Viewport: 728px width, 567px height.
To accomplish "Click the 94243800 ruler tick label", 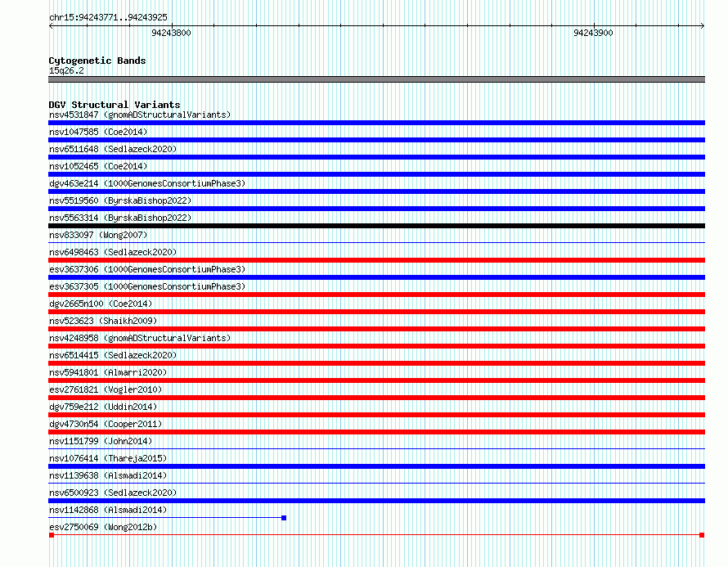I will tap(171, 33).
